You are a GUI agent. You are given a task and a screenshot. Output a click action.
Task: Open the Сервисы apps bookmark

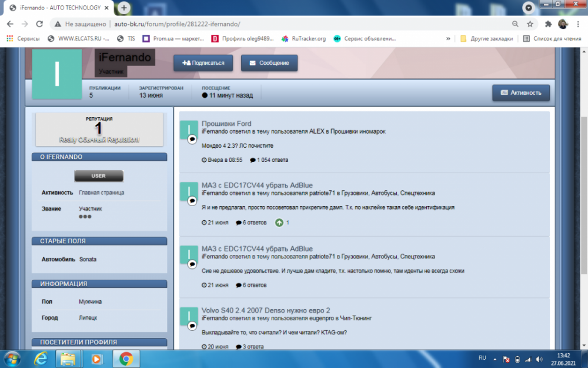(23, 39)
